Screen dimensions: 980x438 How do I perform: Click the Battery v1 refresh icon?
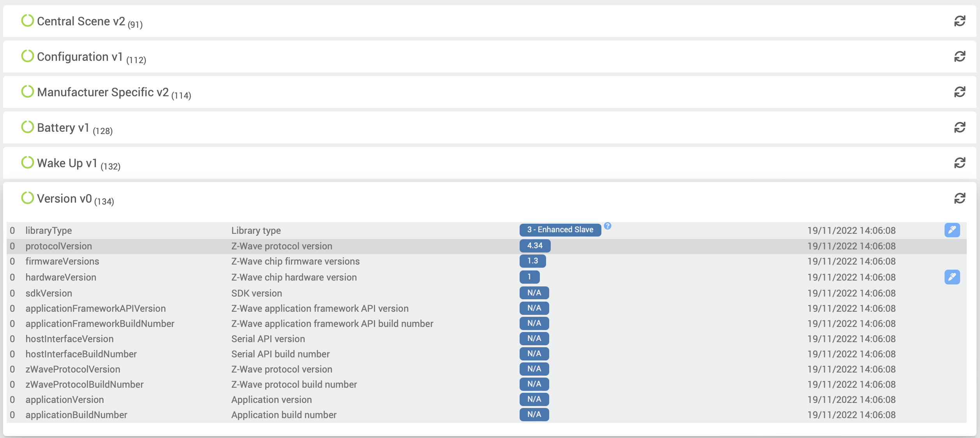(959, 127)
